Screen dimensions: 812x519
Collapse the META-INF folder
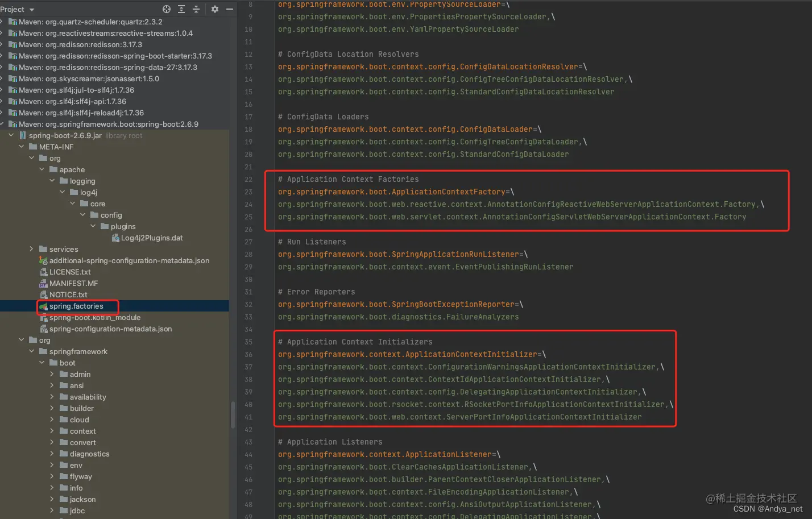21,147
